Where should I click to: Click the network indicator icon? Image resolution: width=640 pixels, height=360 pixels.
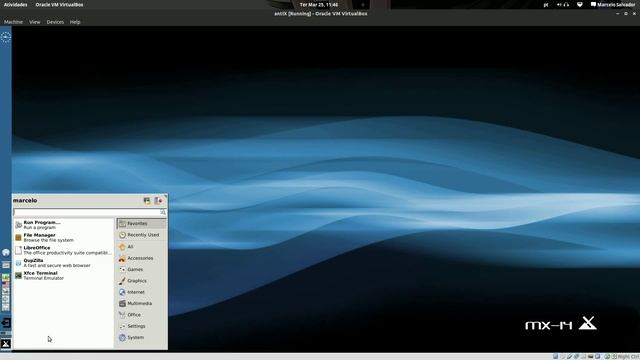pos(580,4)
